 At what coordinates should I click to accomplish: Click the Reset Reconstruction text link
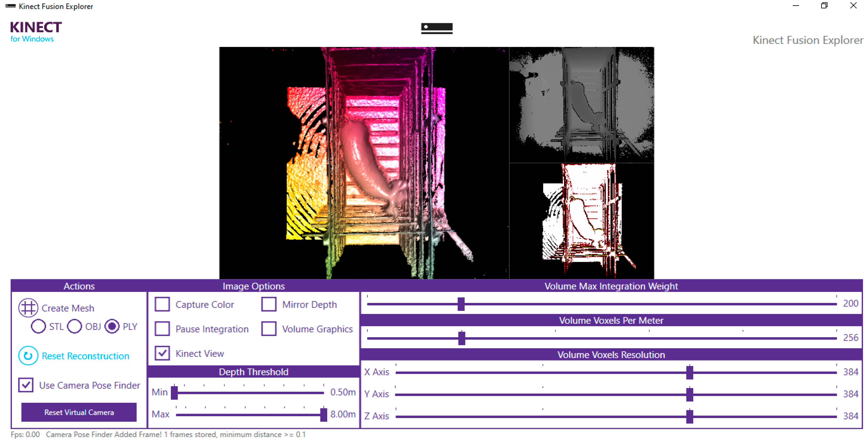(x=85, y=356)
